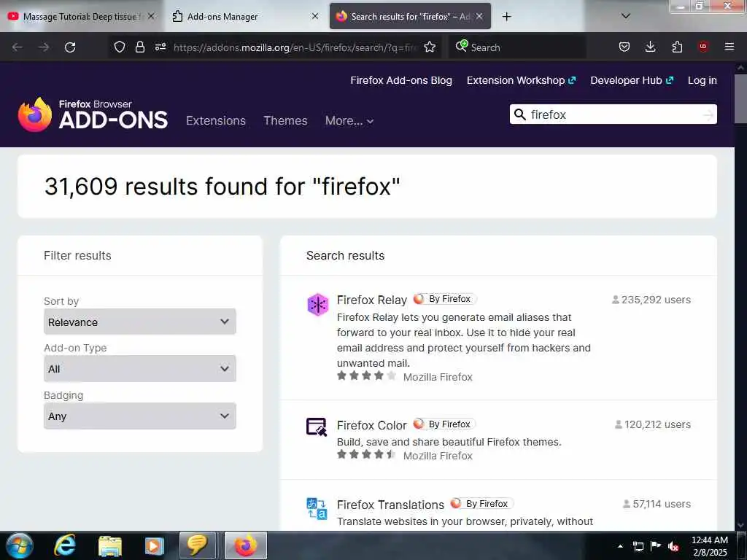List all tabs with the dropdown arrow

tap(626, 16)
